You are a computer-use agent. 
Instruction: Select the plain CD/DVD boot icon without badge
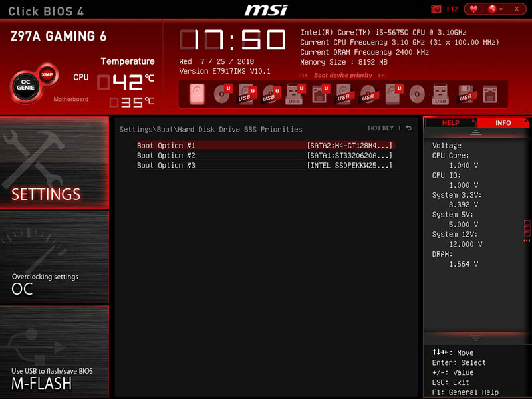pos(417,94)
